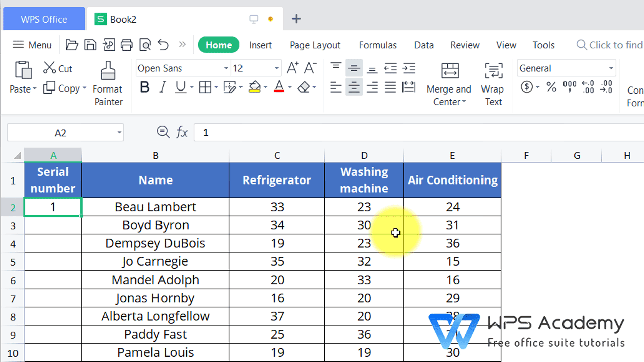The height and width of the screenshot is (362, 644).
Task: Select column C header
Action: (x=277, y=155)
